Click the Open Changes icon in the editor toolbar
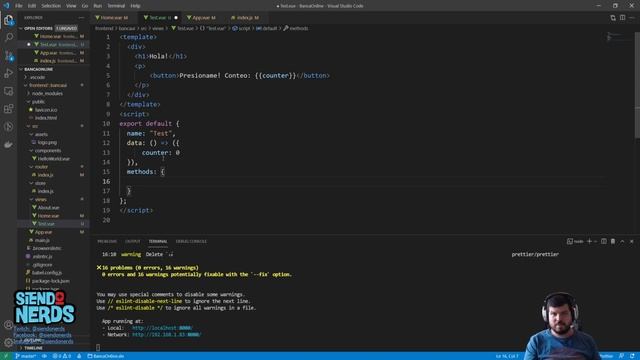640x360 pixels. (x=613, y=18)
